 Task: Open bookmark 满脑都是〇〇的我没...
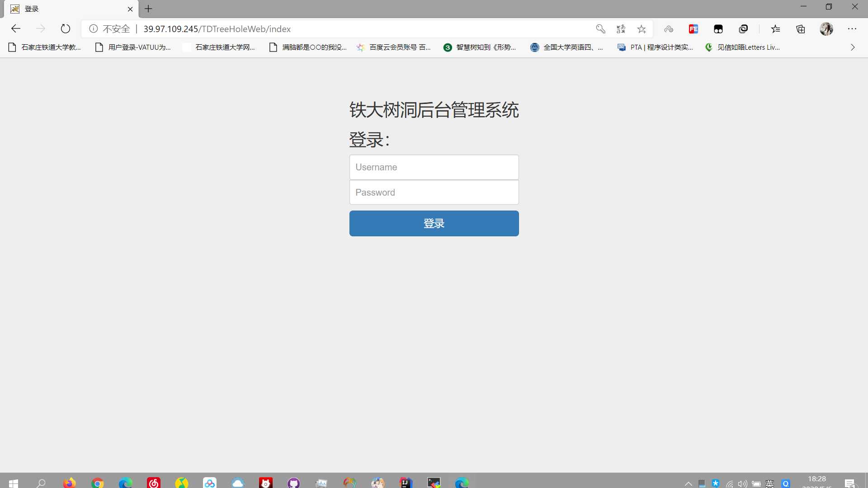point(308,47)
